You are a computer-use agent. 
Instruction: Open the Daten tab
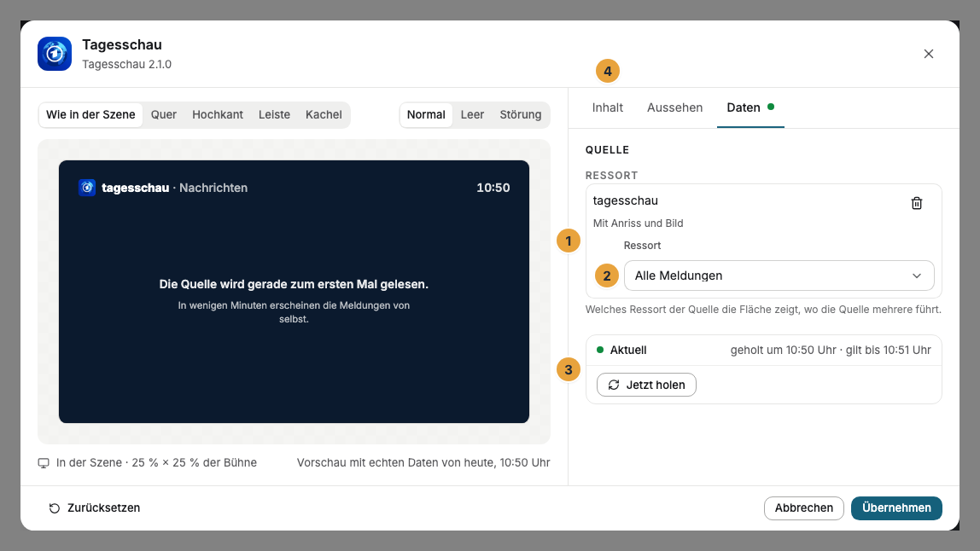750,107
